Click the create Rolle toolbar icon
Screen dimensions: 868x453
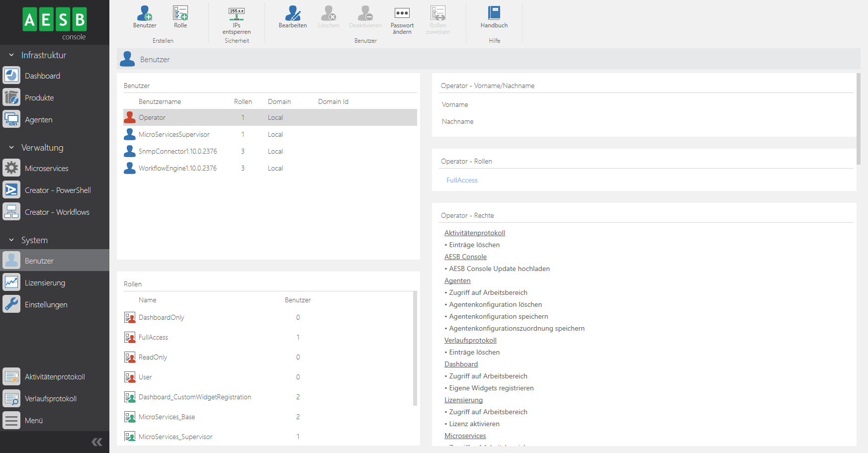click(x=180, y=17)
